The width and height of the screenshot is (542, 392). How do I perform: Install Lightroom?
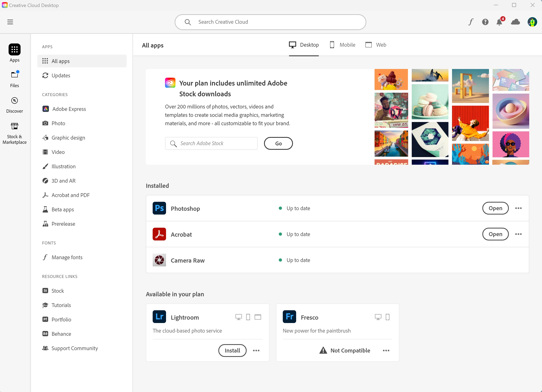click(x=232, y=351)
